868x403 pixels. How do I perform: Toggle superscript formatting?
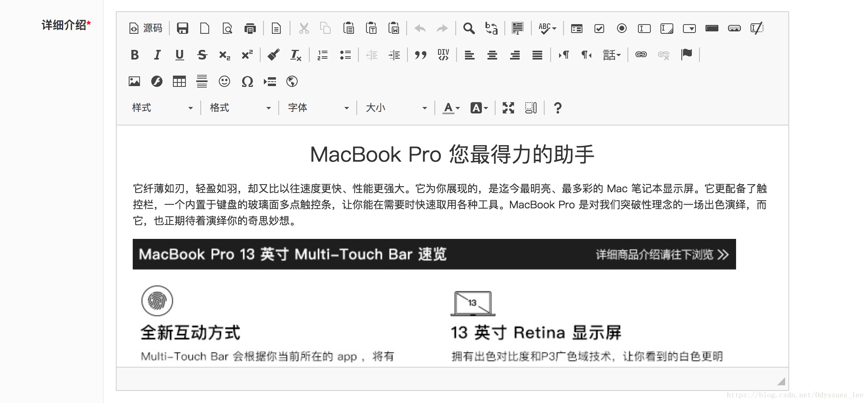247,55
